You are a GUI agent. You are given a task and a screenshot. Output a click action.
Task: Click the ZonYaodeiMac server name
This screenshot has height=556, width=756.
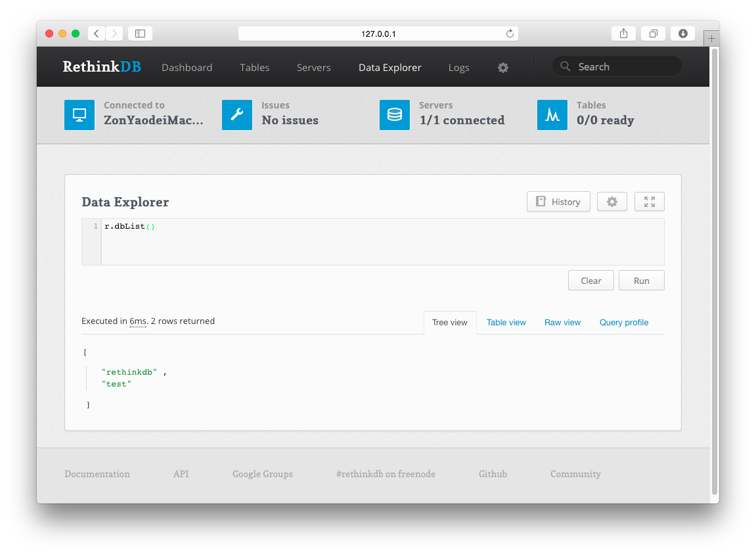[154, 120]
